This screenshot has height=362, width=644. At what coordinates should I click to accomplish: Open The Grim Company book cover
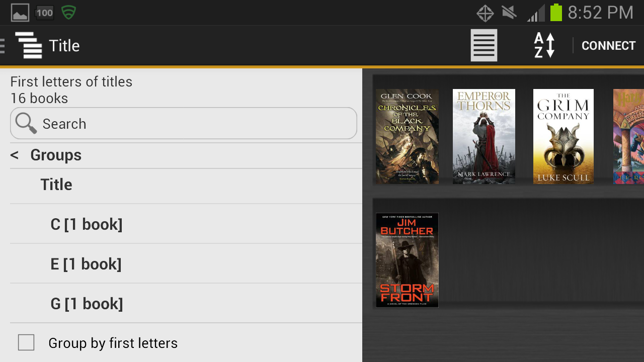tap(563, 137)
